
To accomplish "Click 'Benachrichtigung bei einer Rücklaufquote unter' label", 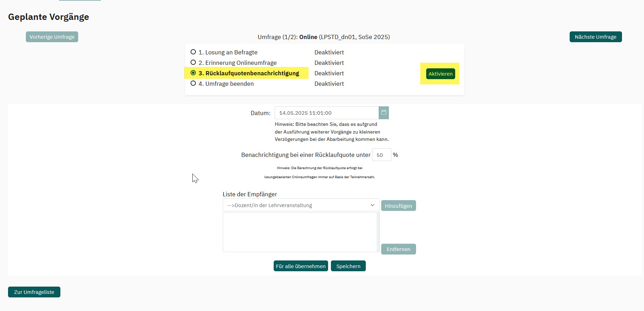I will (x=306, y=155).
